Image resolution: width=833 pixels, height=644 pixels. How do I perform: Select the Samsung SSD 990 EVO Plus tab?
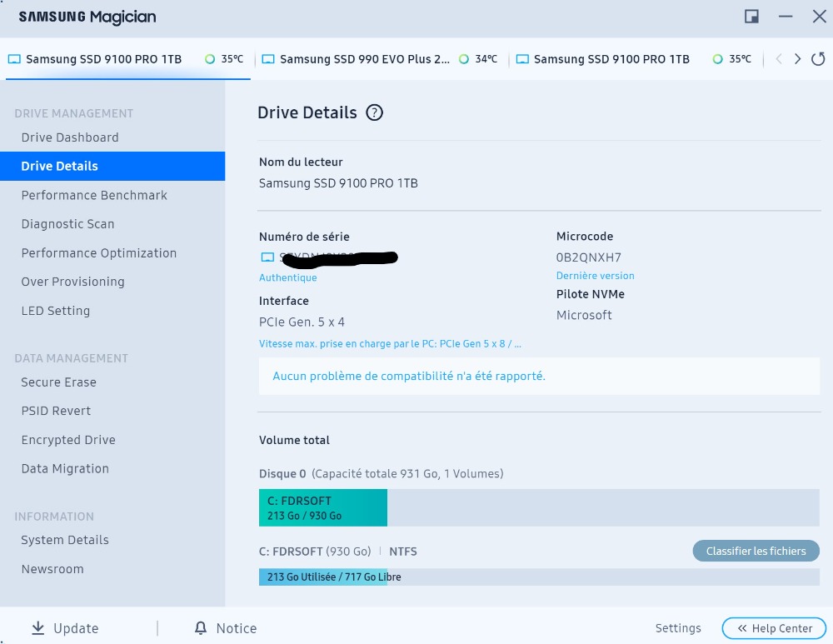point(364,59)
